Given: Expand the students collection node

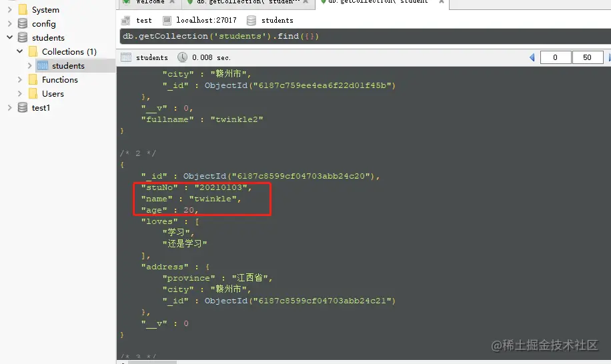Looking at the screenshot, I should click(x=29, y=65).
